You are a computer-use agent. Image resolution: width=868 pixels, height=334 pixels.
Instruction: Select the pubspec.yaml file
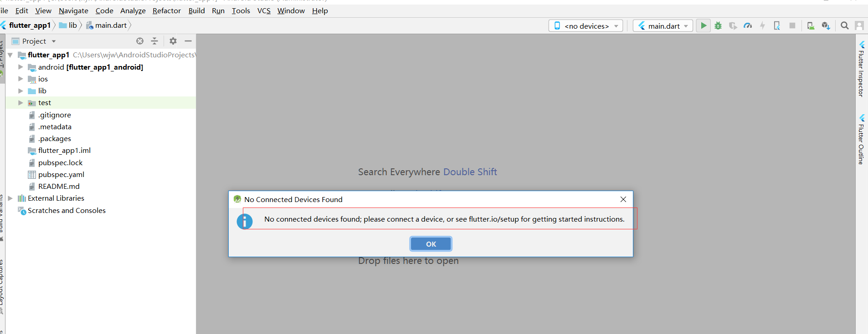[61, 174]
